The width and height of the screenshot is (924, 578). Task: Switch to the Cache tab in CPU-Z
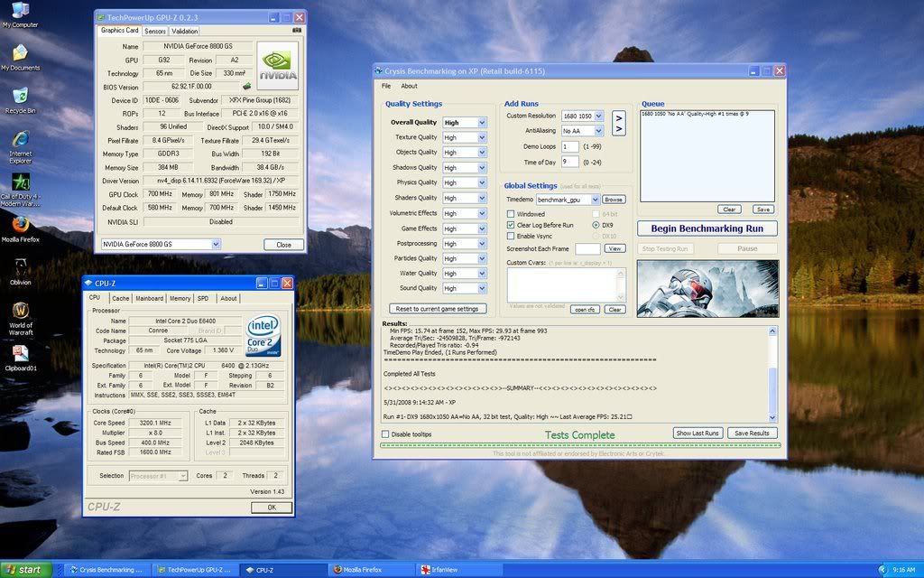tap(120, 298)
